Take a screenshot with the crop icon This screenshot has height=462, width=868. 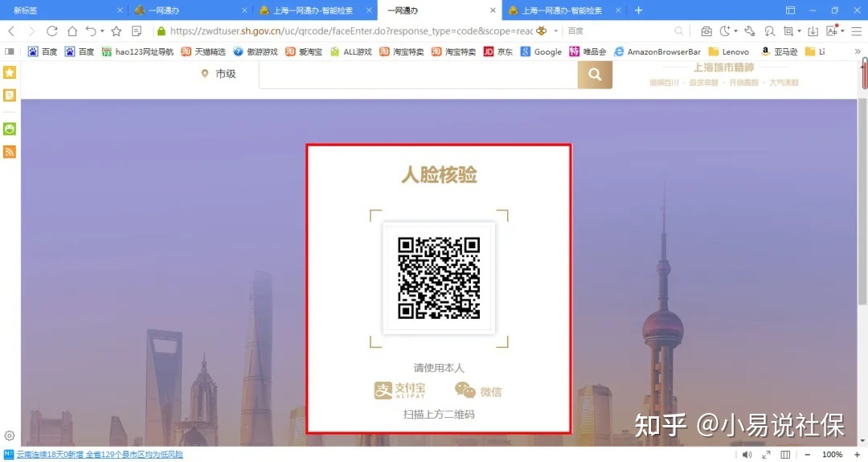[788, 31]
